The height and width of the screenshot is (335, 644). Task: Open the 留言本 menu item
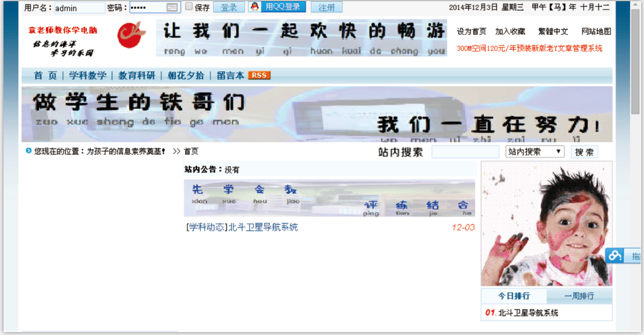click(x=230, y=75)
